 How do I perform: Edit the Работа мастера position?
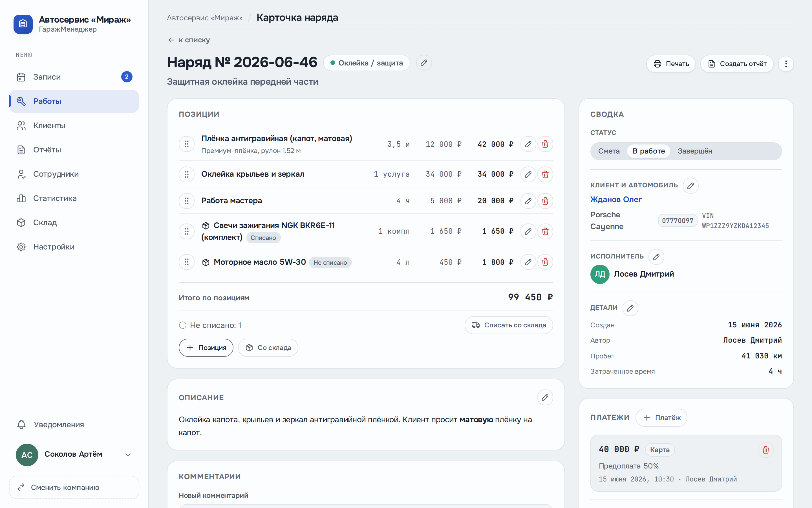coord(528,201)
